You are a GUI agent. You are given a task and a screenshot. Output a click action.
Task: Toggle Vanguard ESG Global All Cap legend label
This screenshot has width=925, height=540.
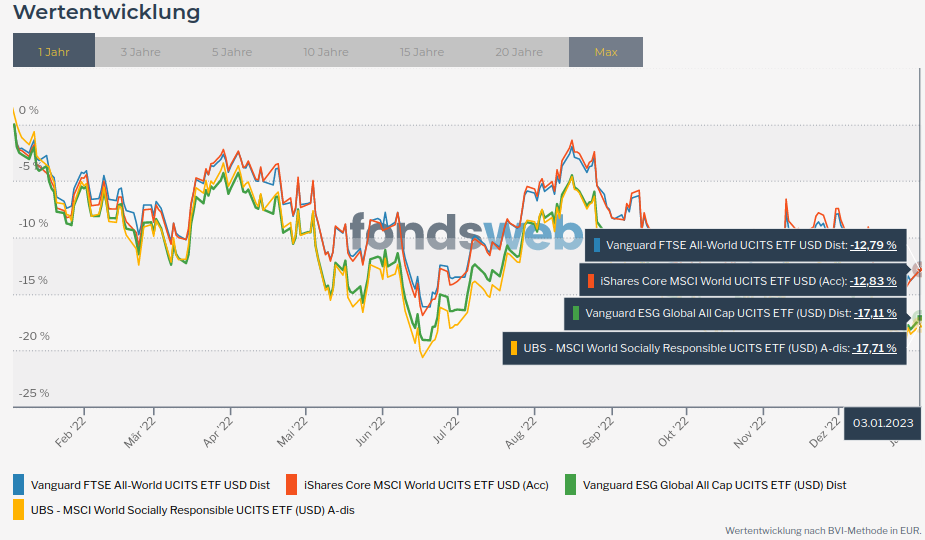pos(714,485)
